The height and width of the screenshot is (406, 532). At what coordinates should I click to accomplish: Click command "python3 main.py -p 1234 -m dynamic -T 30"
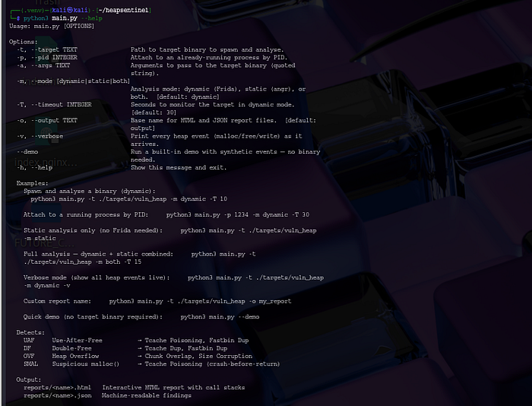238,214
